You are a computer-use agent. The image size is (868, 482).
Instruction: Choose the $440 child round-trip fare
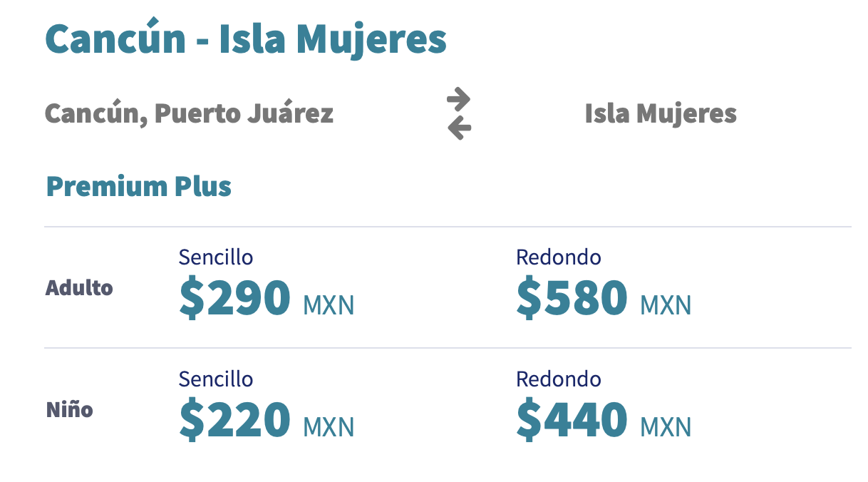[x=572, y=419]
